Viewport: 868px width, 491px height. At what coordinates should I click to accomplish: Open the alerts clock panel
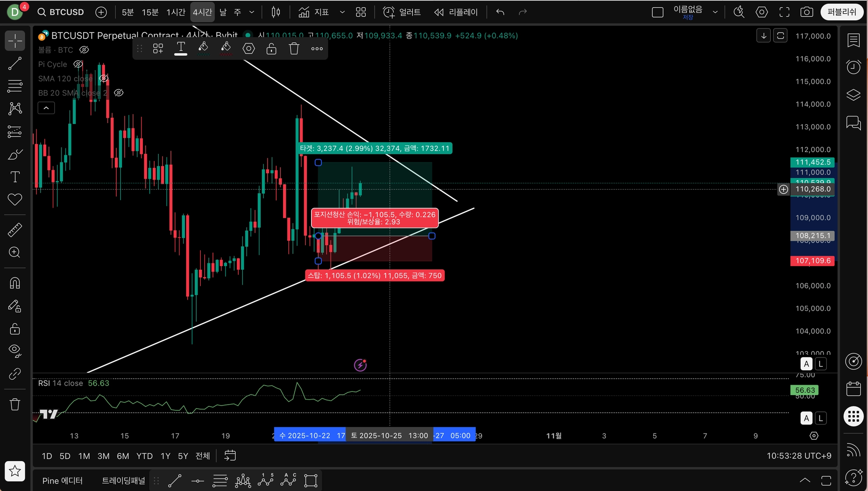(x=853, y=67)
